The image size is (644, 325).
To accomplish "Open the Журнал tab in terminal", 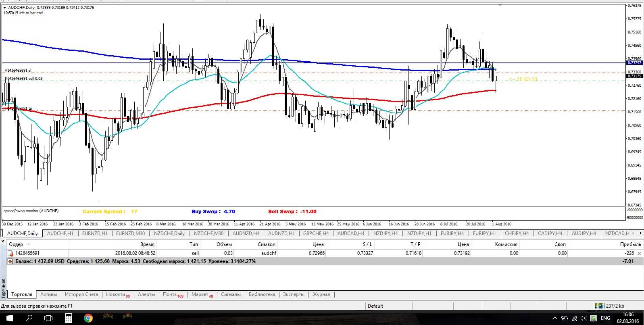I will [x=321, y=294].
